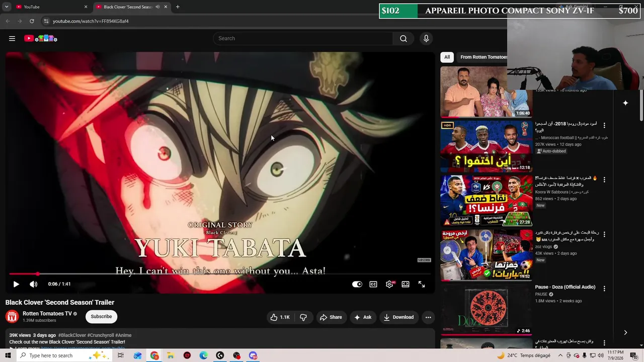Open Logitech G HUB from the taskbar

click(x=220, y=355)
